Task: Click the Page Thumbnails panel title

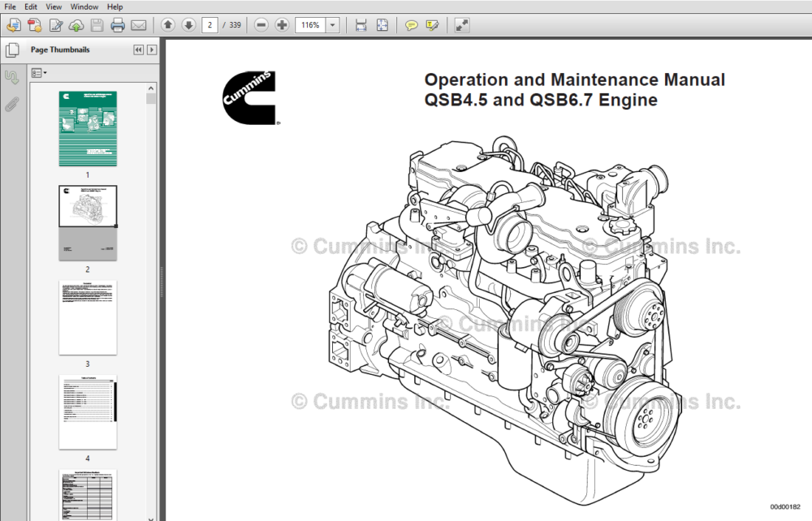Action: [60, 50]
